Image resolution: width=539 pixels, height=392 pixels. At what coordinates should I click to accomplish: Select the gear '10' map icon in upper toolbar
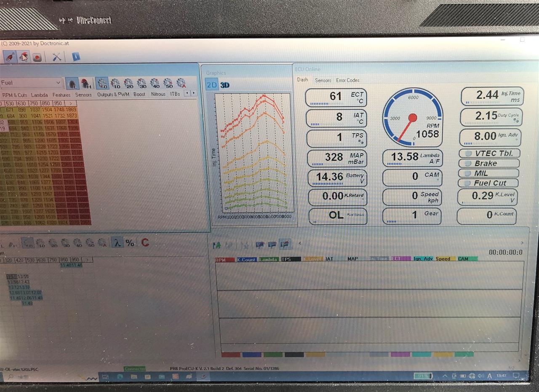click(115, 83)
